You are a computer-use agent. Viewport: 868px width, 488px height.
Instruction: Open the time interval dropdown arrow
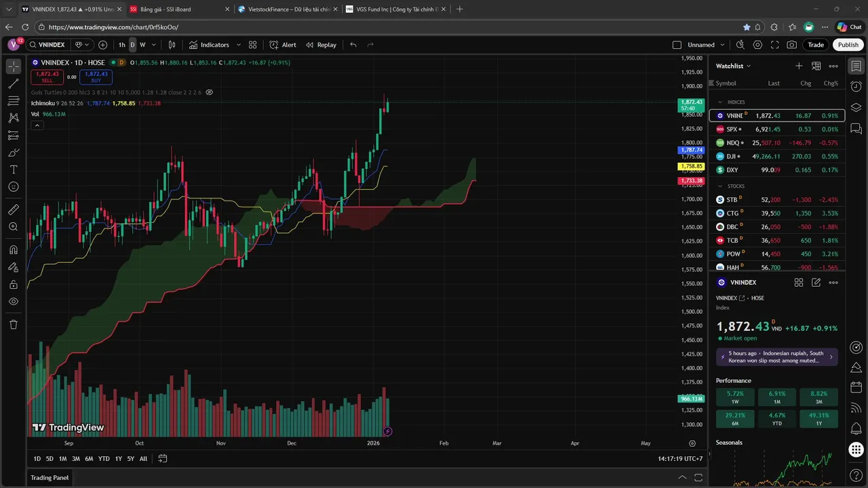pos(154,45)
